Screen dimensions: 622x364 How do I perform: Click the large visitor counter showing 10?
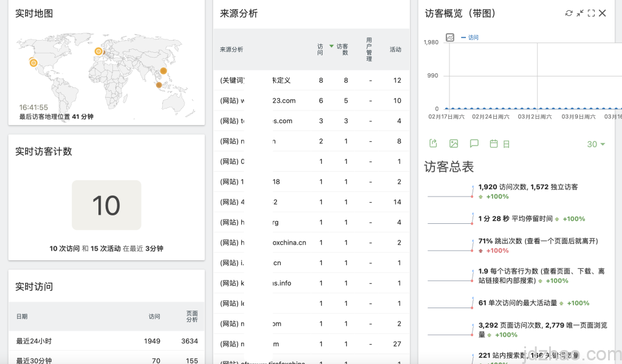click(x=106, y=205)
